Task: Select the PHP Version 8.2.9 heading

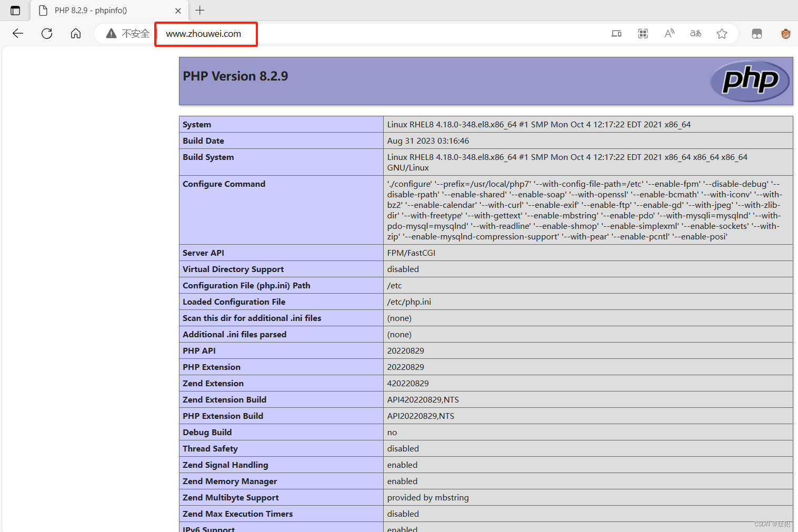Action: pyautogui.click(x=235, y=76)
